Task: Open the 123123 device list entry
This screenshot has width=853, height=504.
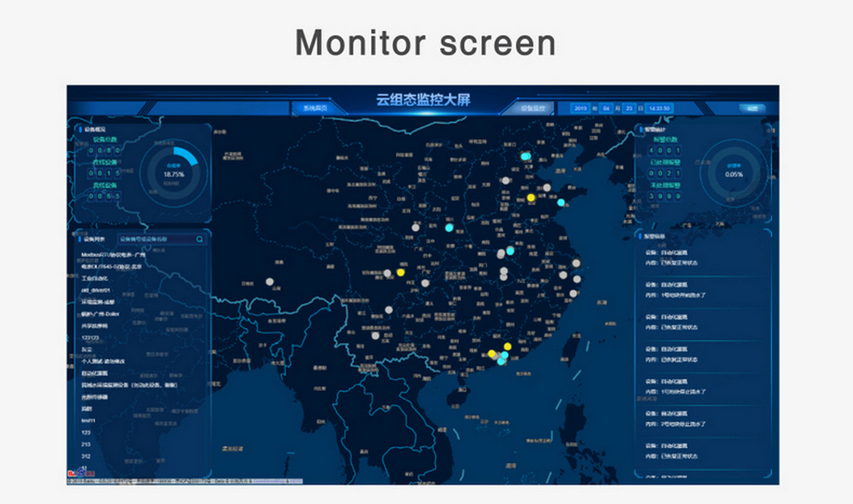Action: click(91, 339)
